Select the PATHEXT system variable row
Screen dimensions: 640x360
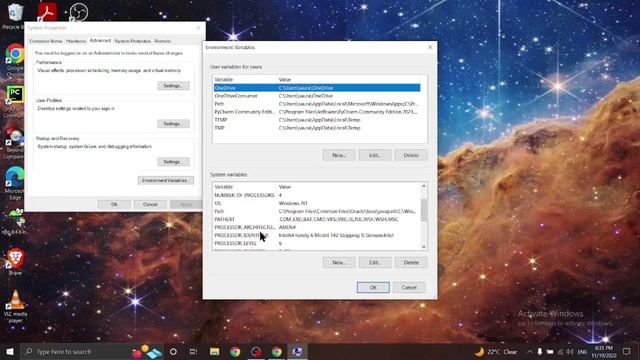coord(317,219)
